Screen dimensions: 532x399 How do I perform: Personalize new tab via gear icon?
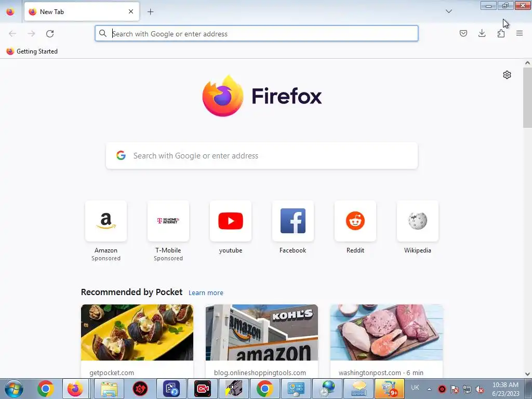(x=507, y=75)
